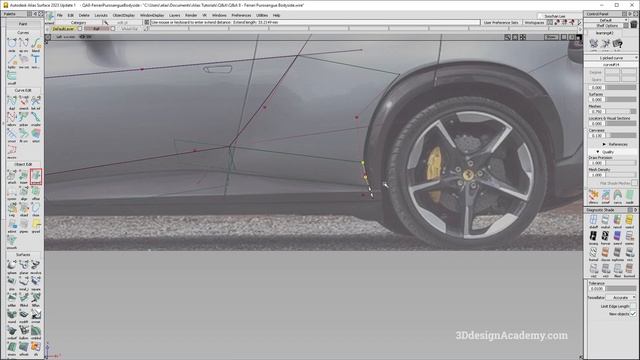This screenshot has width=640, height=360.
Task: Select the revolve surface tool
Action: [36, 267]
